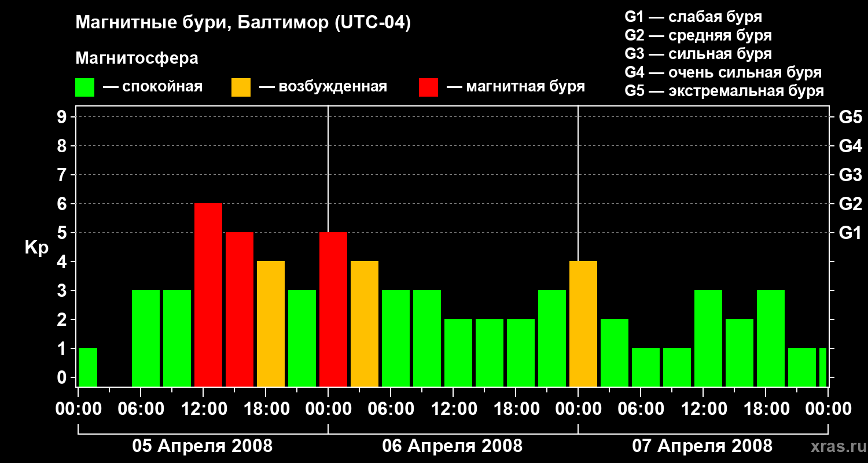The image size is (868, 463).
Task: Click the red swatch for магнитная буря
Action: 429,87
